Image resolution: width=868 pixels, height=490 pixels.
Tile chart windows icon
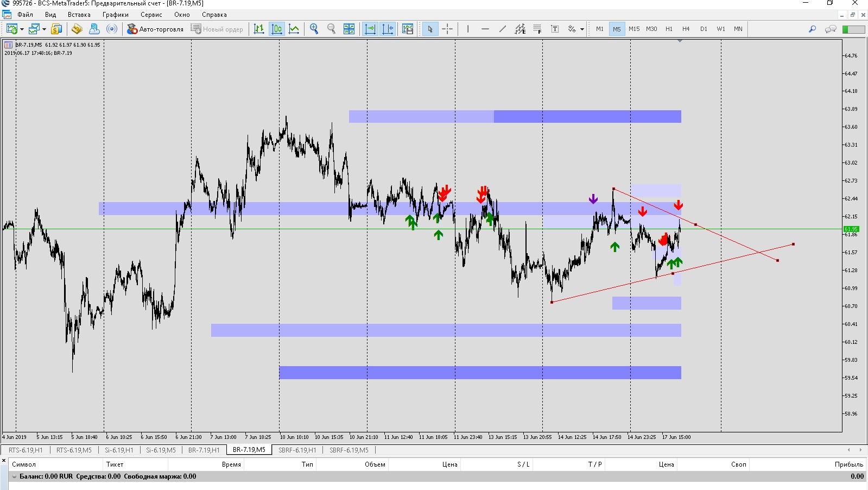349,29
